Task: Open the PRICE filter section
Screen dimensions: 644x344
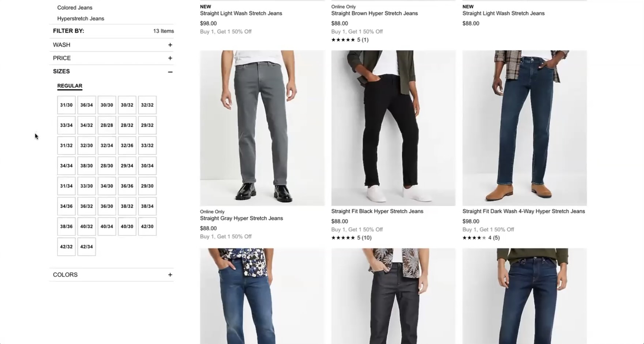Action: click(62, 58)
